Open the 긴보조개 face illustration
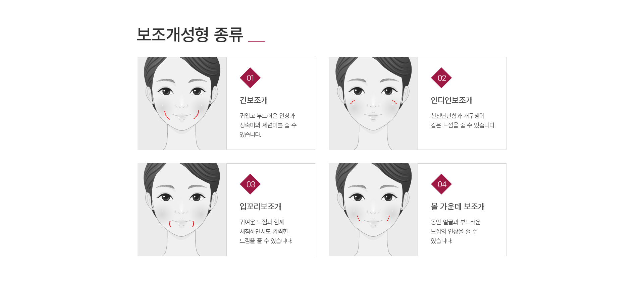The image size is (644, 283). pyautogui.click(x=182, y=103)
